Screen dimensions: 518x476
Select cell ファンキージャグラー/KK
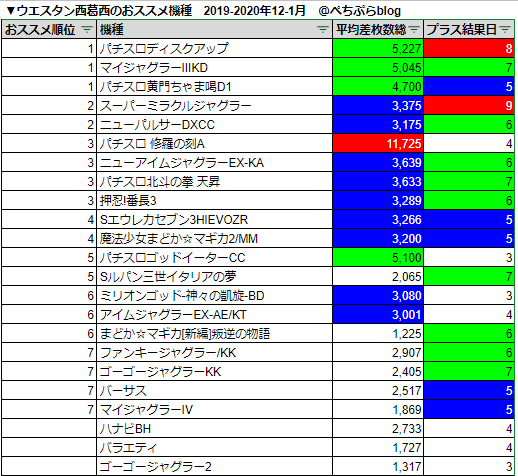(214, 352)
